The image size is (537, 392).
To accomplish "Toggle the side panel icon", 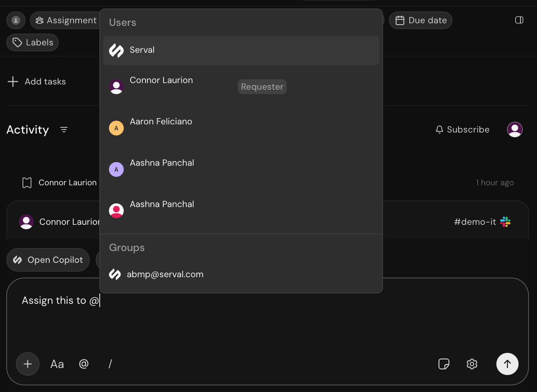I will coord(519,20).
